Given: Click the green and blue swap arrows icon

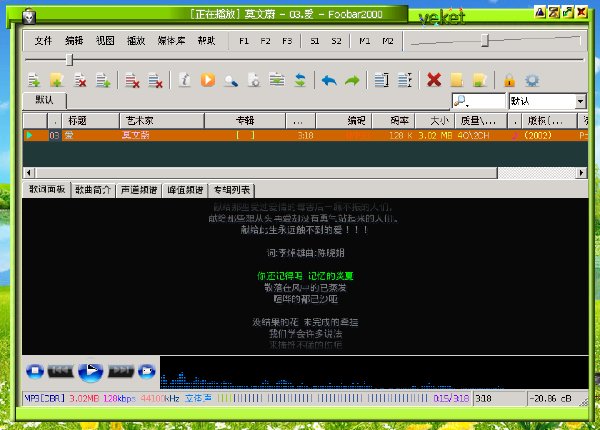Looking at the screenshot, I should pos(300,80).
